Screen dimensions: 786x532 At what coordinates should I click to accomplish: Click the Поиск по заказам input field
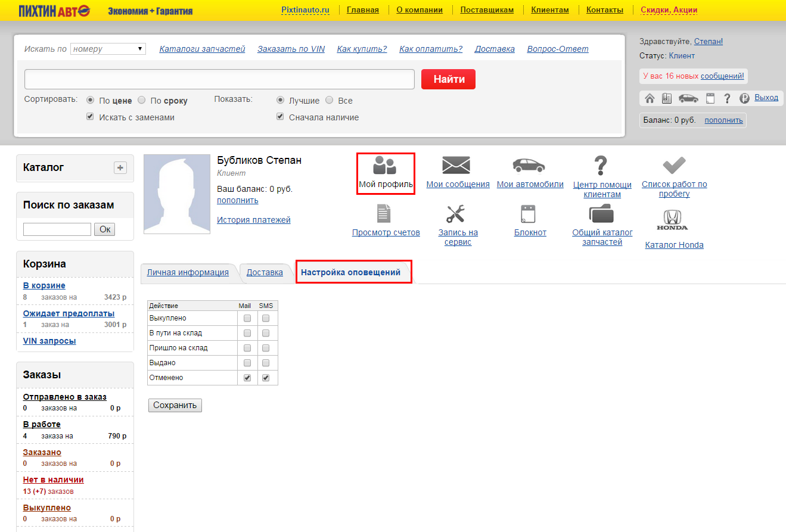tap(57, 229)
